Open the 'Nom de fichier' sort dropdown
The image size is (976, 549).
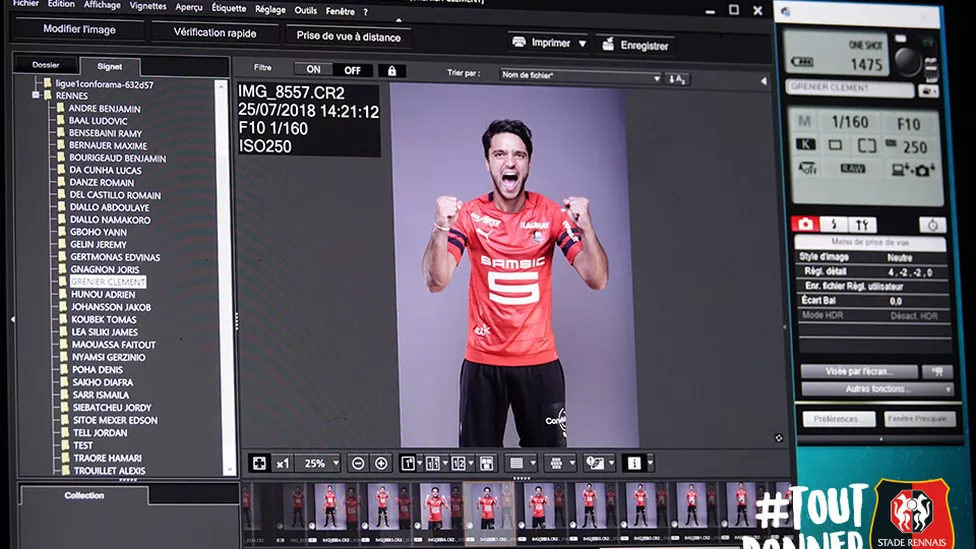coord(581,77)
